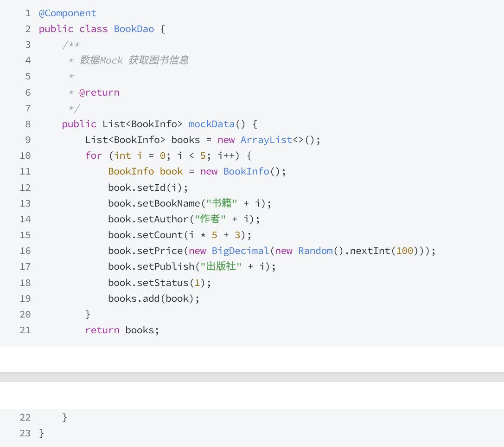Image resolution: width=504 pixels, height=447 pixels.
Task: Click the string "作者" on line 14
Action: coord(210,219)
